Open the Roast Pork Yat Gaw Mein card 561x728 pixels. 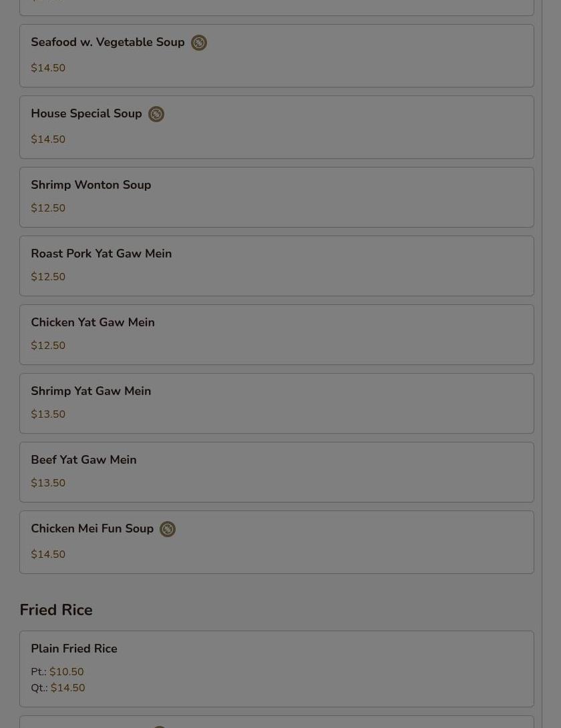click(x=276, y=266)
